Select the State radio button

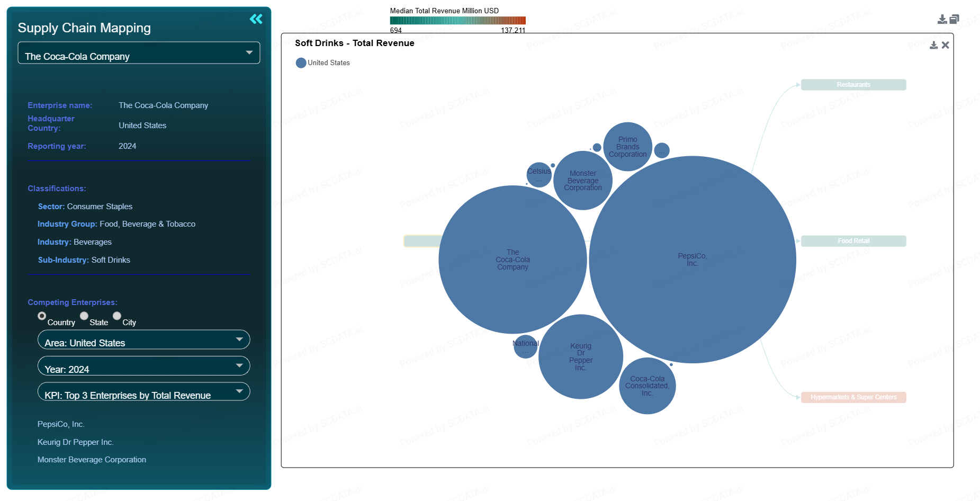point(84,316)
